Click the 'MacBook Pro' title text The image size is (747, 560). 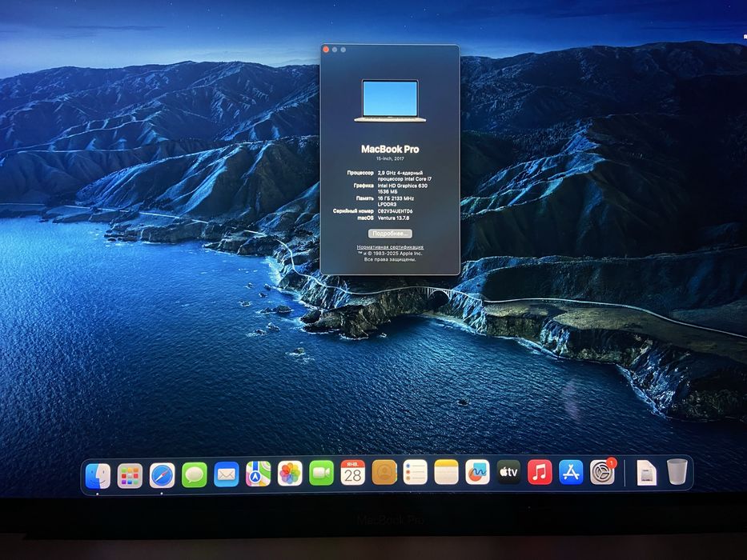point(390,149)
